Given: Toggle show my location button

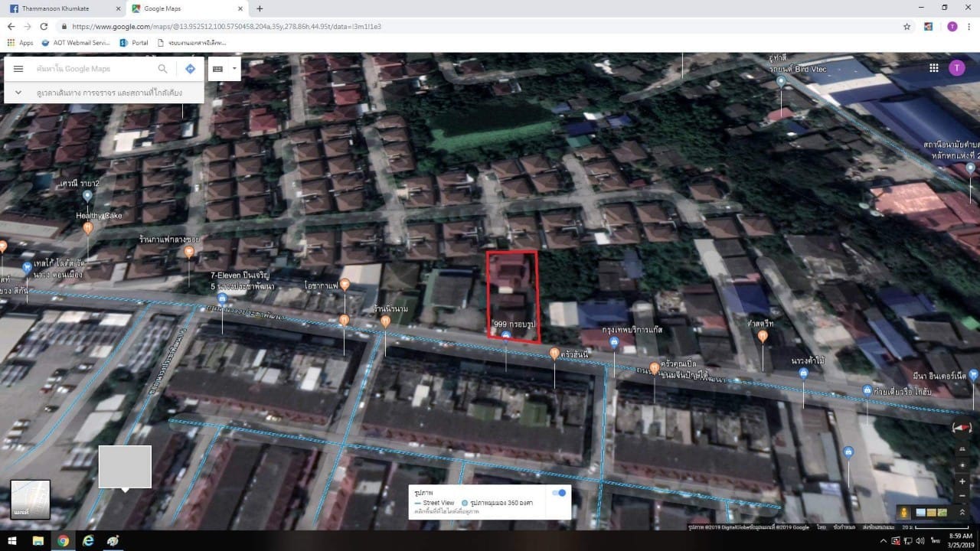Looking at the screenshot, I should [x=962, y=465].
